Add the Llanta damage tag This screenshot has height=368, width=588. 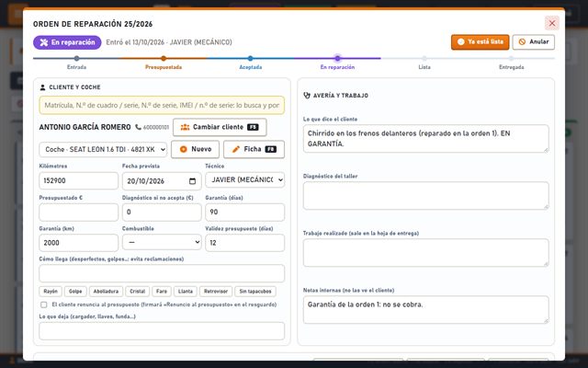[x=186, y=292]
